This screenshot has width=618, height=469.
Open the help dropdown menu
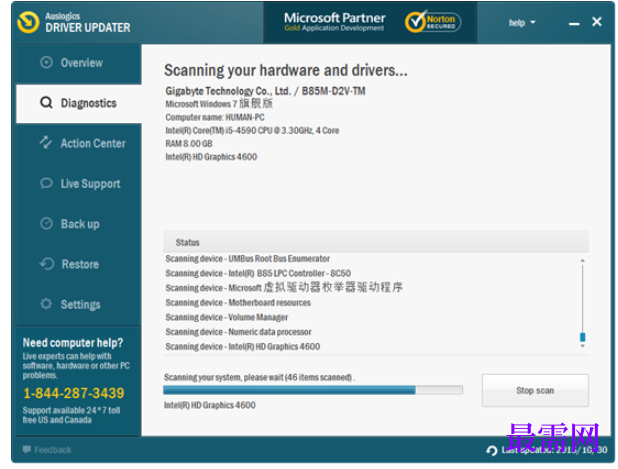point(522,23)
